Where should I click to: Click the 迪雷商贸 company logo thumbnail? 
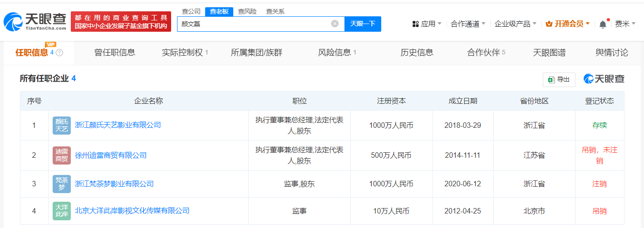[62, 155]
